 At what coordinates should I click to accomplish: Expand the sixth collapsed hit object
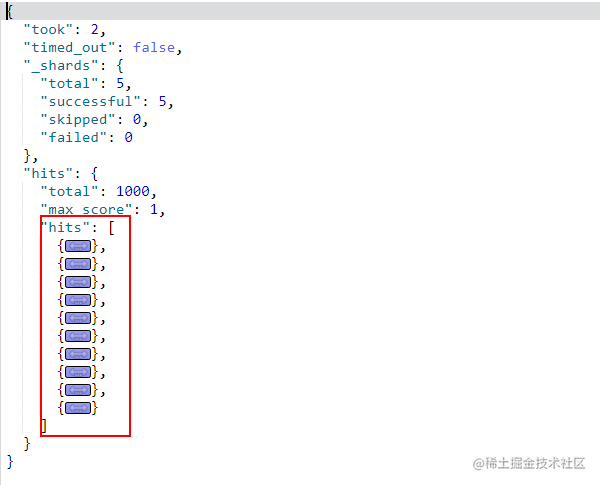click(x=78, y=336)
